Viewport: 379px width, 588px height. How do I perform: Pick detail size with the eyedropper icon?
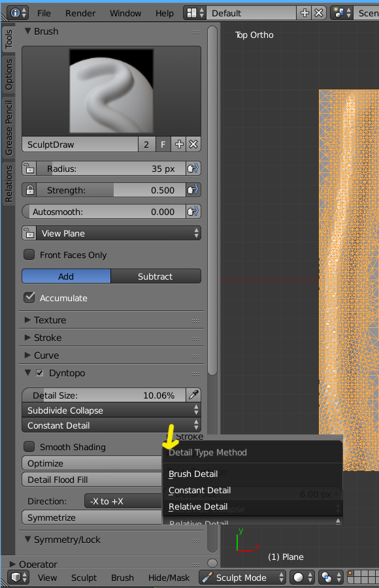pyautogui.click(x=193, y=395)
